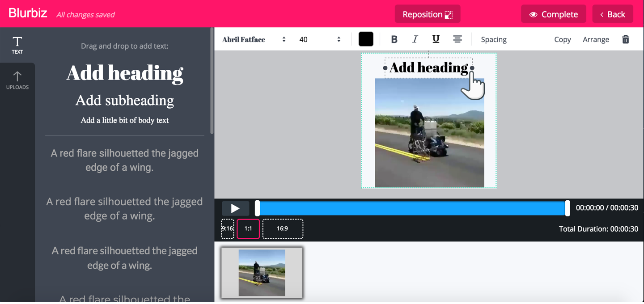The image size is (644, 304).
Task: Click the Complete button
Action: pyautogui.click(x=554, y=14)
